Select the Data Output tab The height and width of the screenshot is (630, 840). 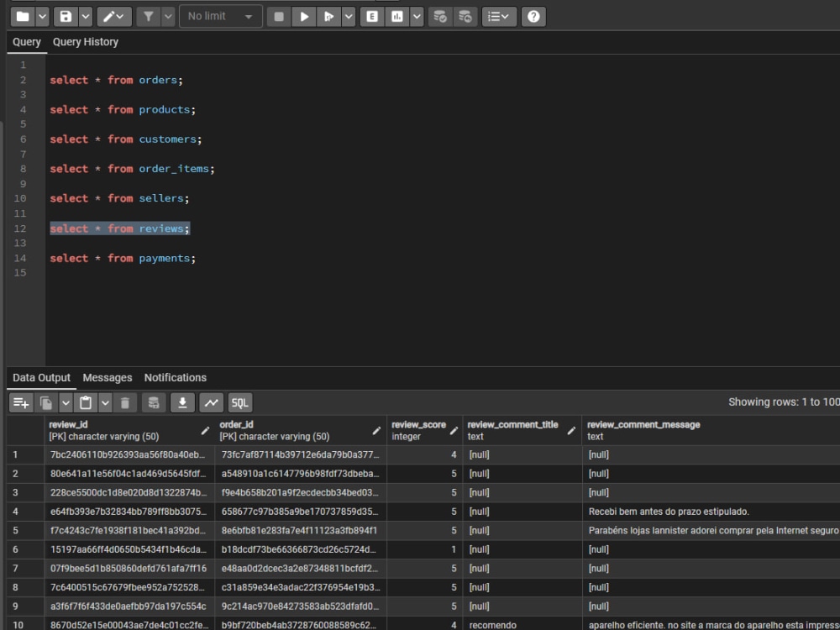tap(41, 378)
